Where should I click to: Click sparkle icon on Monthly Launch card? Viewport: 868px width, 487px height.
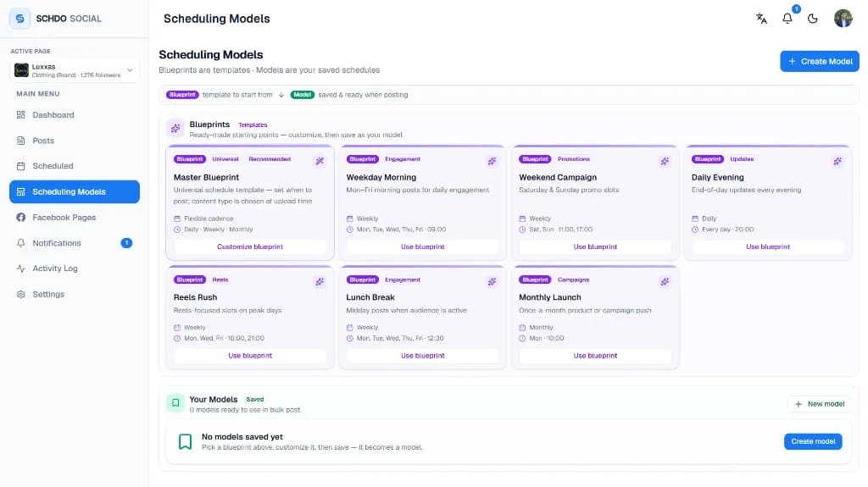tap(665, 282)
